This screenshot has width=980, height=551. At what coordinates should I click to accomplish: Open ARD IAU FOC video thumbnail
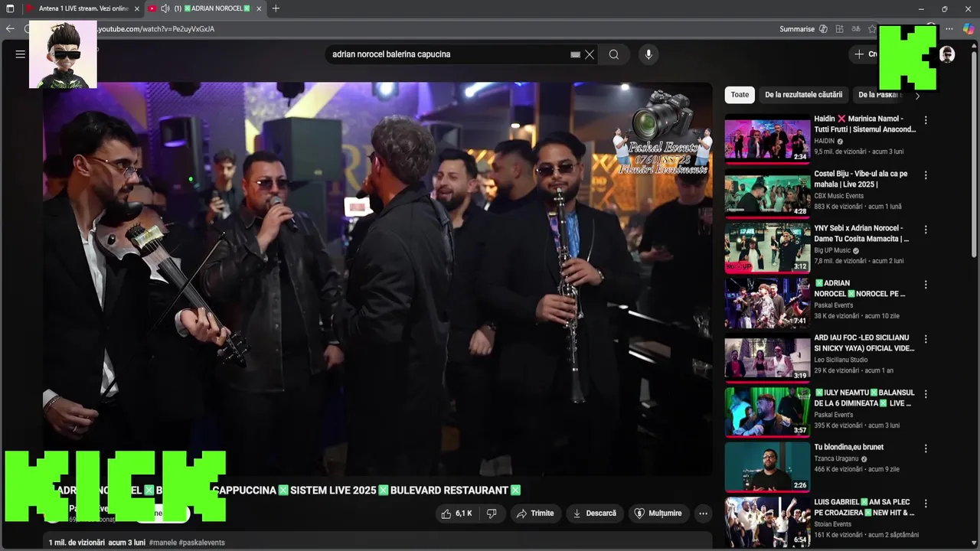coord(767,357)
